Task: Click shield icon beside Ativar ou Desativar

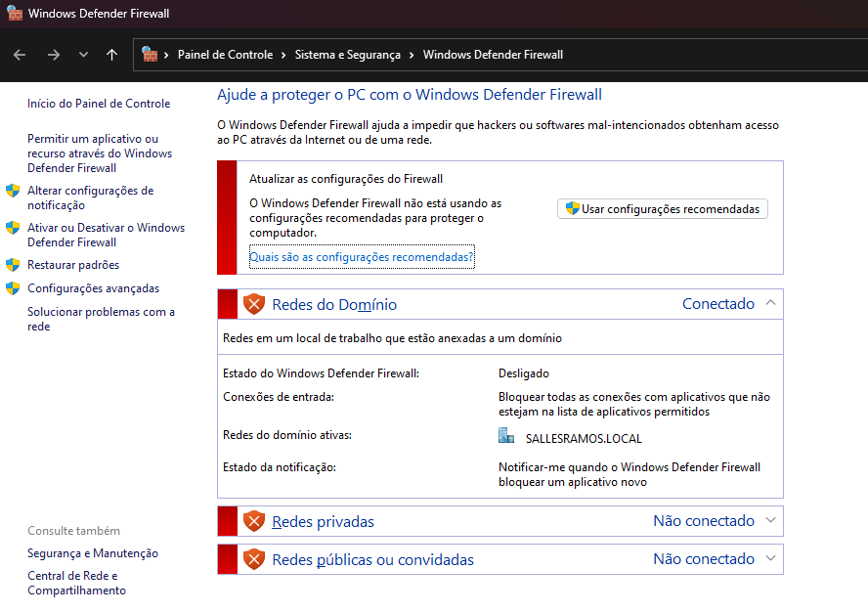Action: click(x=13, y=228)
